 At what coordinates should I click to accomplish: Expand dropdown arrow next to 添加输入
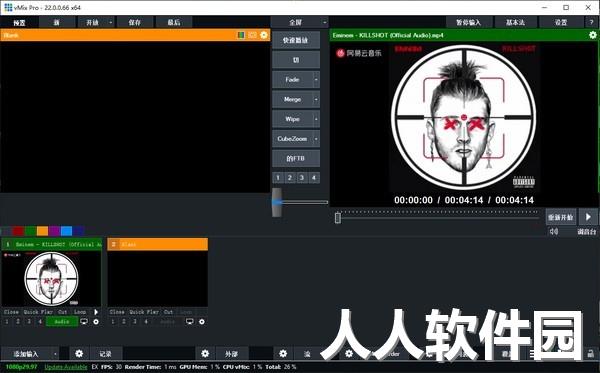tap(55, 354)
